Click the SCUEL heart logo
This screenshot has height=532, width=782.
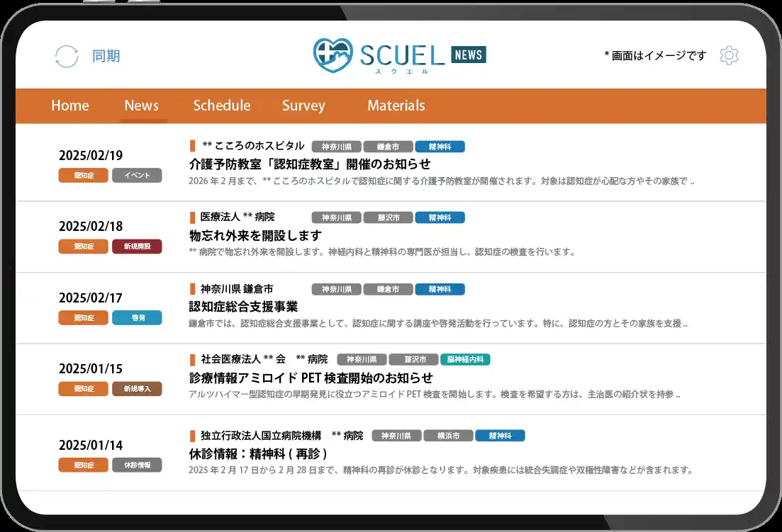click(330, 53)
